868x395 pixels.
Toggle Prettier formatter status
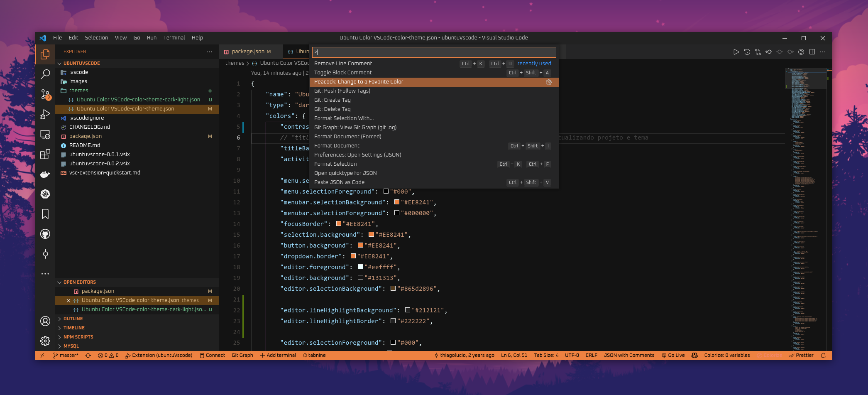(801, 356)
